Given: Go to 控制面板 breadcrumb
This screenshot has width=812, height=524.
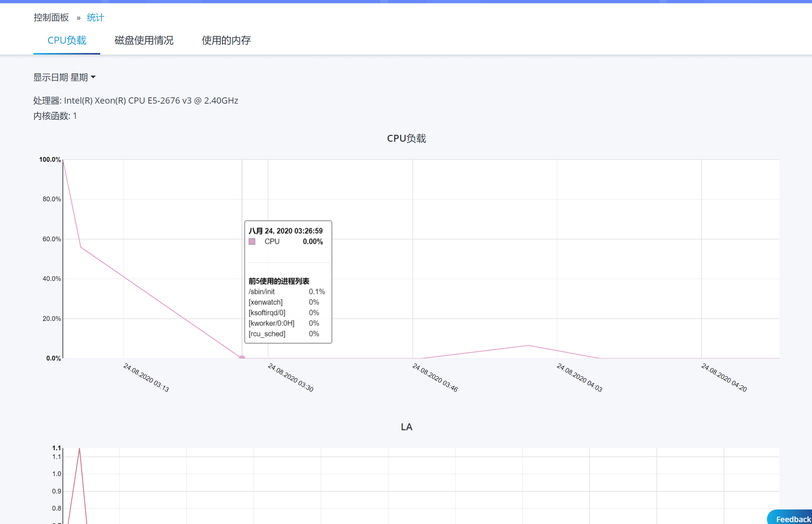Looking at the screenshot, I should click(51, 17).
